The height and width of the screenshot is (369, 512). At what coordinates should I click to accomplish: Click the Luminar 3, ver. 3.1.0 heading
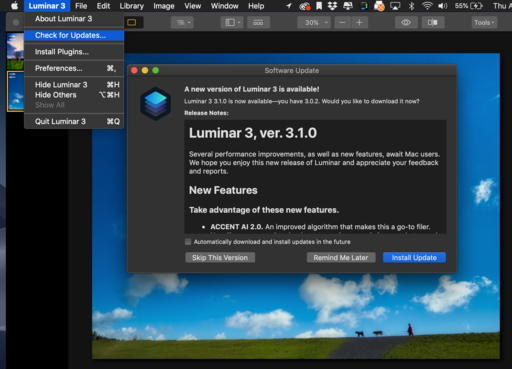[253, 133]
